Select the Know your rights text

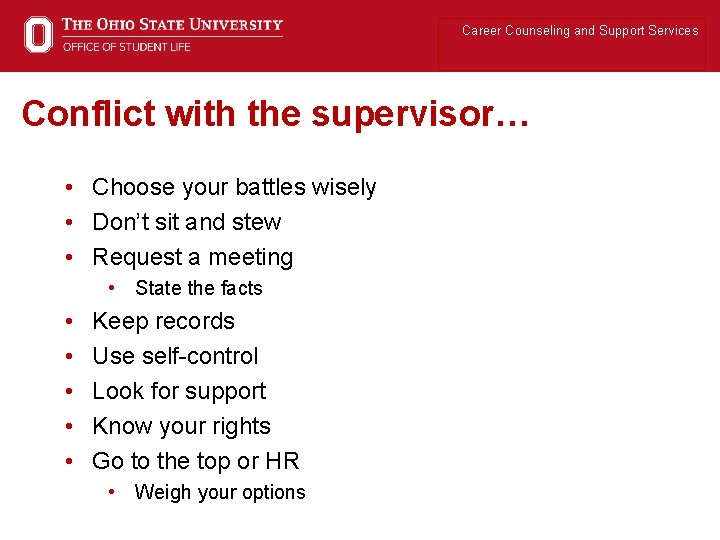click(181, 426)
